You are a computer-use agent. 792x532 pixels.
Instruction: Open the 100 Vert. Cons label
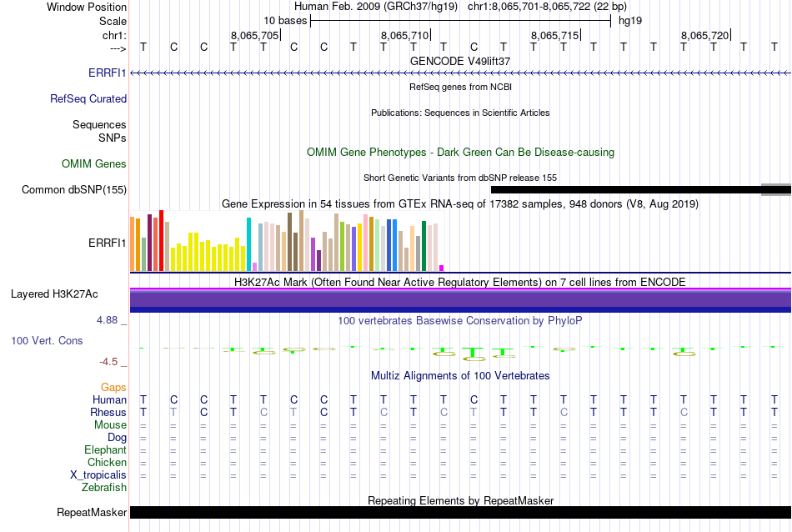pos(47,340)
